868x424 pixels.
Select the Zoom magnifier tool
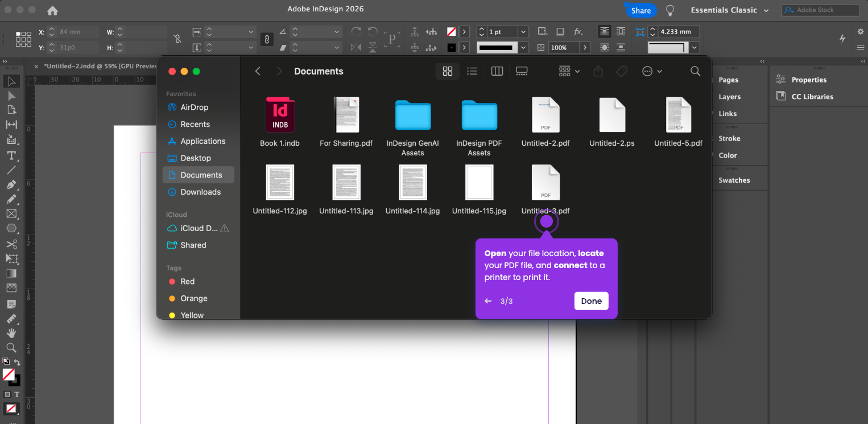[11, 347]
